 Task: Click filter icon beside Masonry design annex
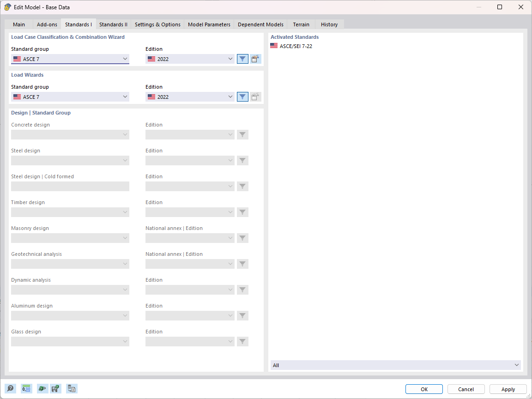[x=242, y=238]
